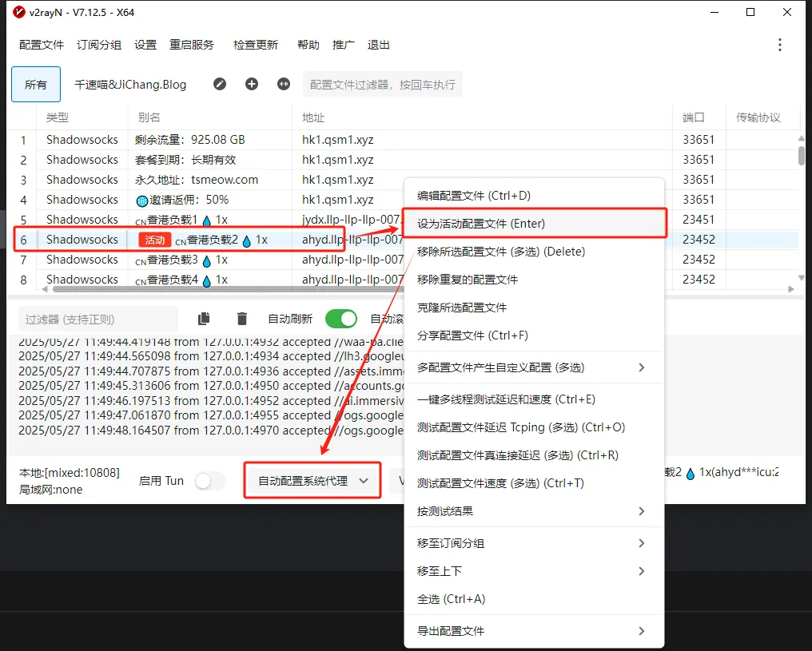Open the 设置 menu
812x651 pixels.
pyautogui.click(x=145, y=45)
